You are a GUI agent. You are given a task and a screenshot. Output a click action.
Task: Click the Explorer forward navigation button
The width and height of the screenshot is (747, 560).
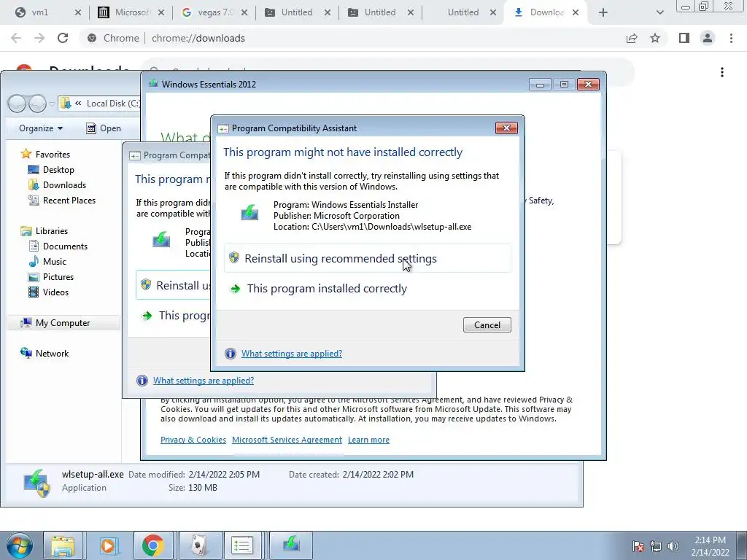click(x=37, y=104)
